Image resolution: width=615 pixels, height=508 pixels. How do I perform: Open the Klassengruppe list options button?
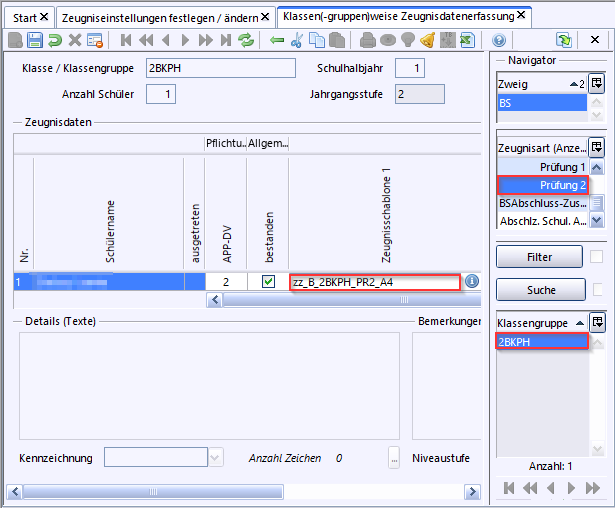tap(597, 323)
